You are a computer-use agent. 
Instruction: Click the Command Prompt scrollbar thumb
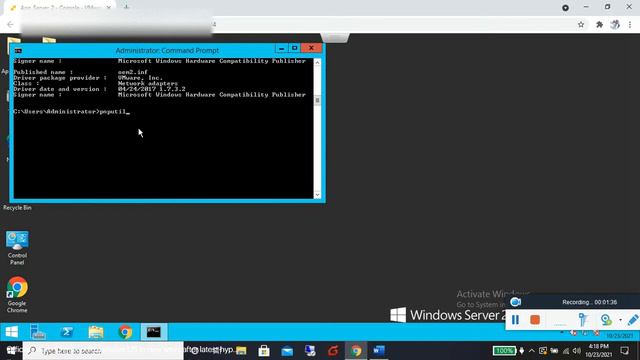317,100
